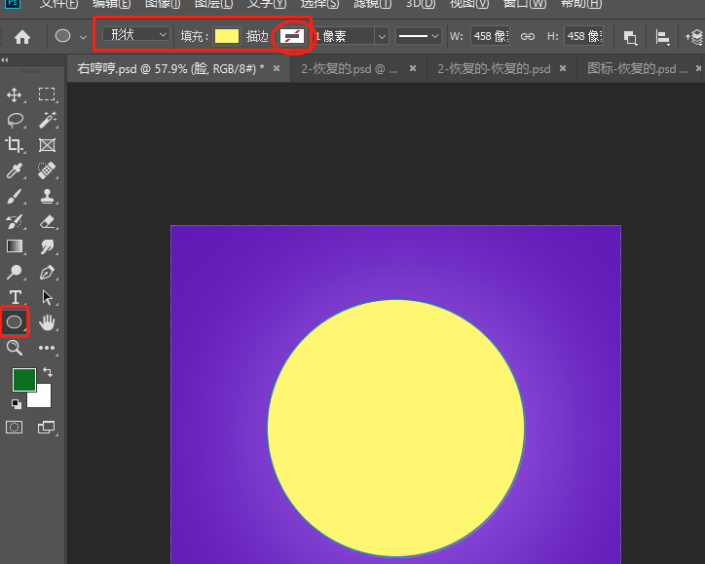Image resolution: width=705 pixels, height=564 pixels.
Task: Swap foreground and background colors
Action: 47,372
